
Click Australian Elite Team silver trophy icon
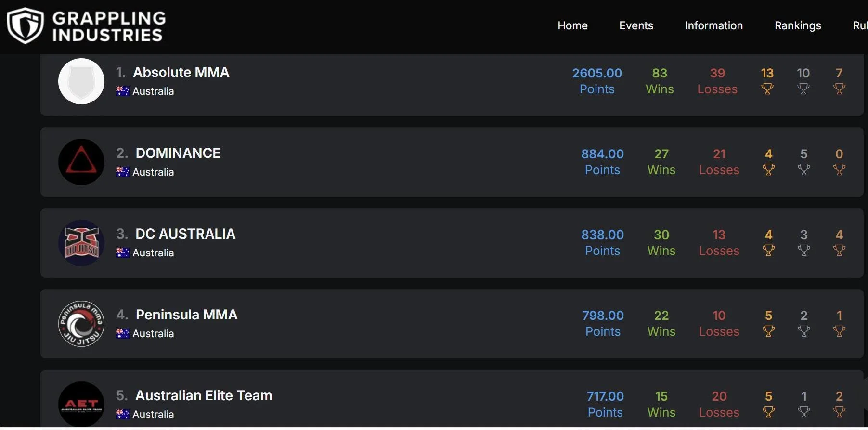click(x=804, y=412)
